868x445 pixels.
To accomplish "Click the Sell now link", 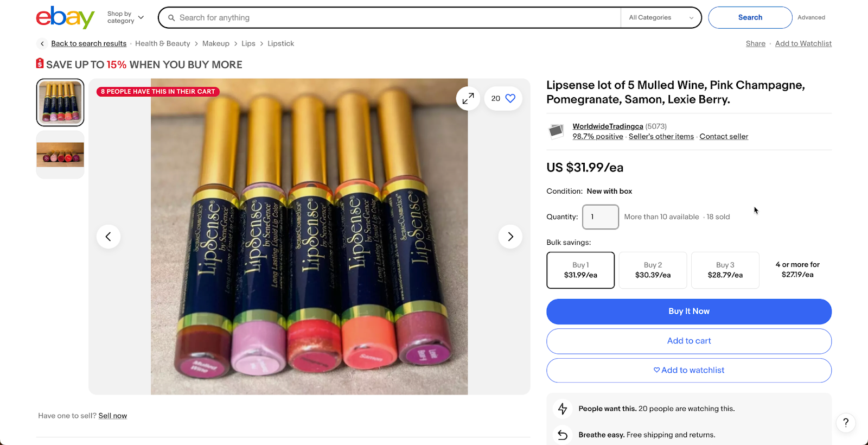I will tap(113, 416).
